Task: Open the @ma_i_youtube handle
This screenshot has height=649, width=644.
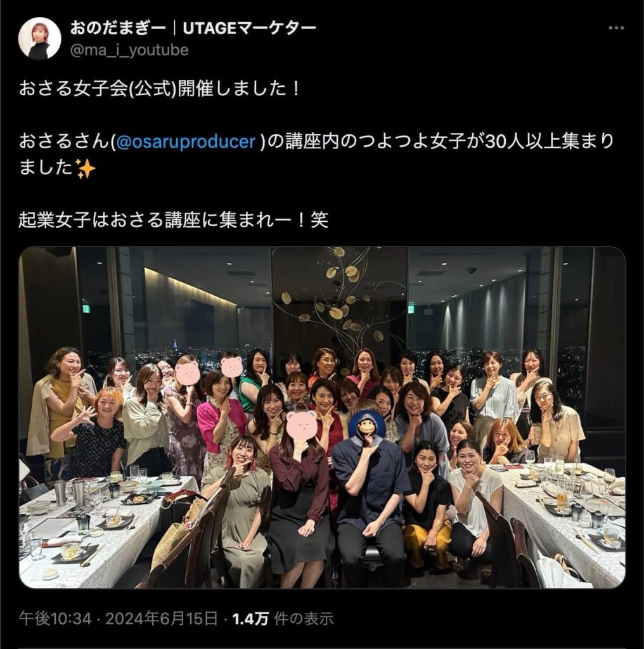Action: pos(129,50)
